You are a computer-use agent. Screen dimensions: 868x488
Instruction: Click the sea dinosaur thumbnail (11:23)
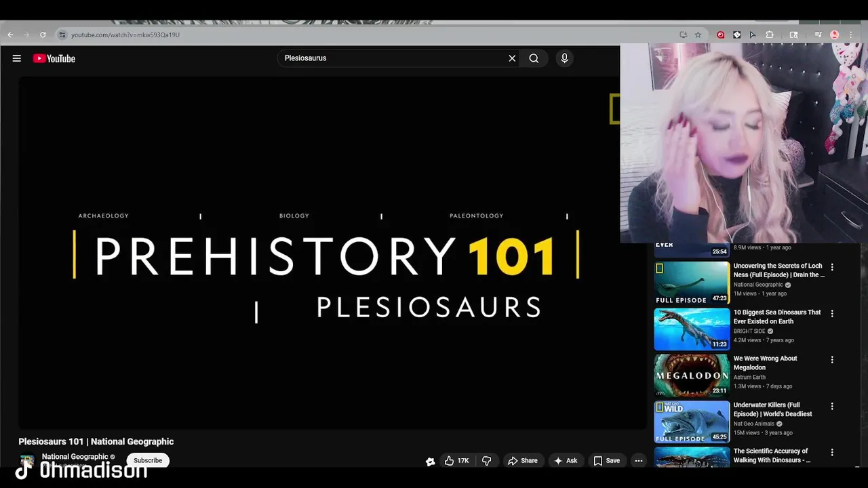point(692,329)
